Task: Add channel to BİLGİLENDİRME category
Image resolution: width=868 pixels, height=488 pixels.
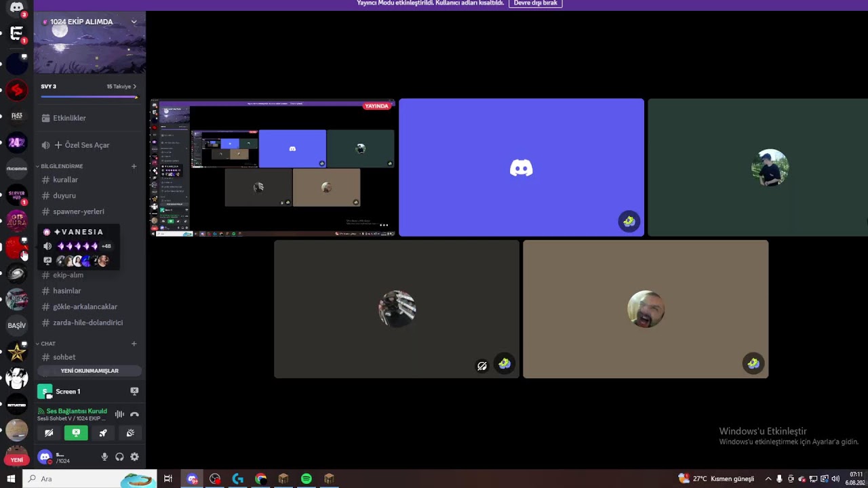Action: tap(134, 166)
